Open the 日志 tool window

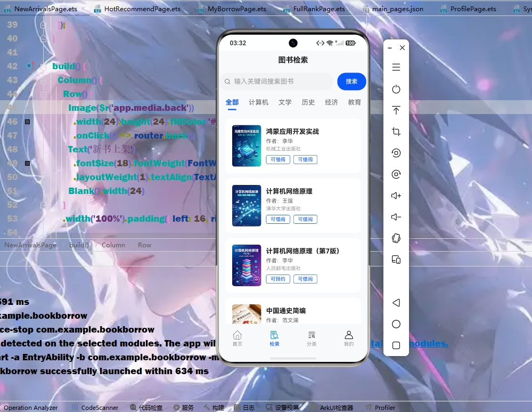[244, 408]
